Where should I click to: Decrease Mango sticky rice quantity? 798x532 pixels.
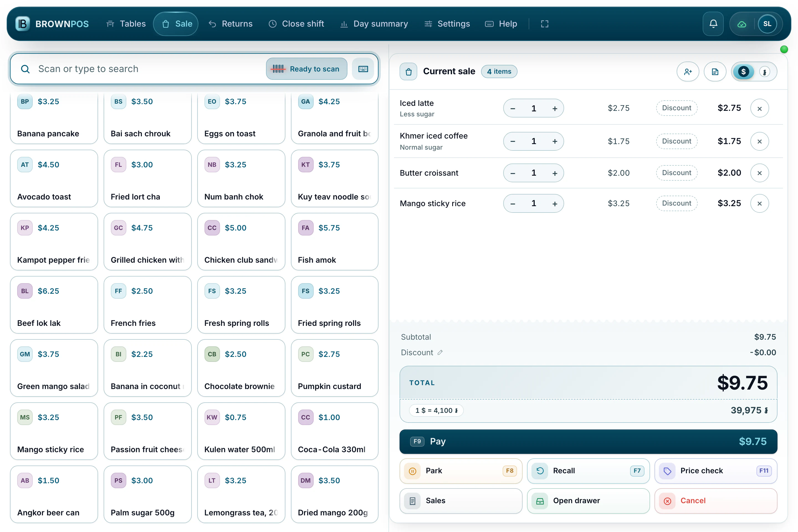click(x=513, y=204)
